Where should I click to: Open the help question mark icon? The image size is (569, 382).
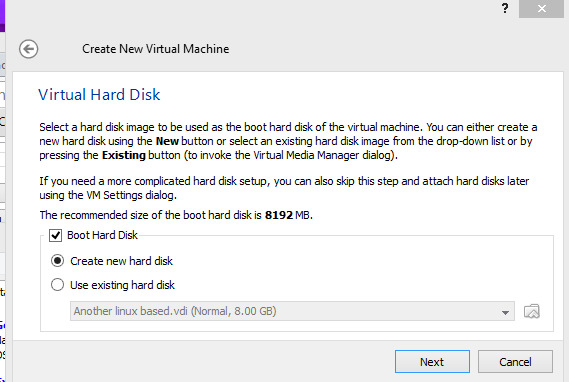(x=505, y=8)
